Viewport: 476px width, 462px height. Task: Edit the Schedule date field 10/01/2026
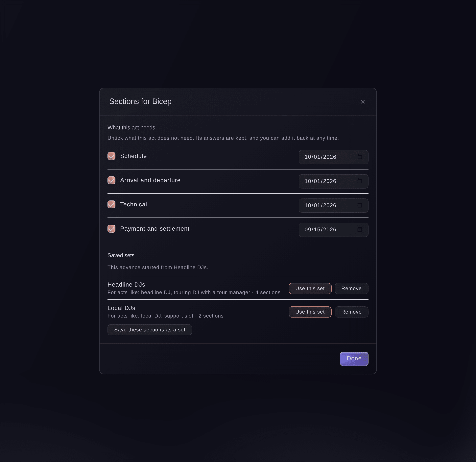[x=333, y=157]
